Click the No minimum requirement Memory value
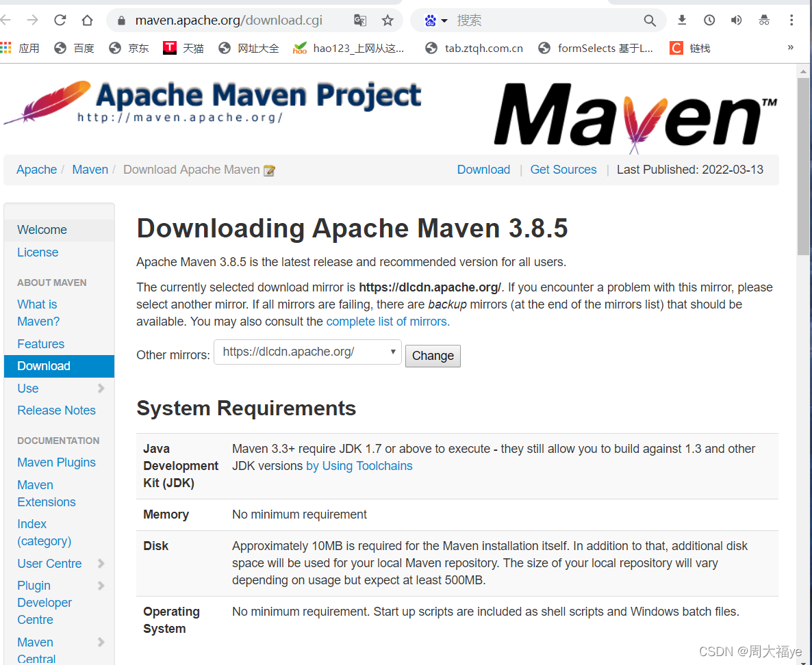This screenshot has height=665, width=812. click(x=299, y=514)
